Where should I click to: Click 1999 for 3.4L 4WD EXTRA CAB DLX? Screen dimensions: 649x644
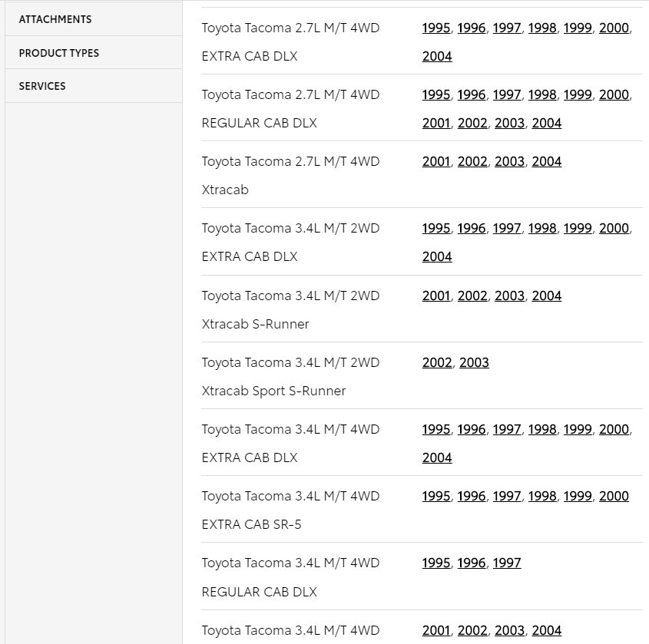pos(578,429)
